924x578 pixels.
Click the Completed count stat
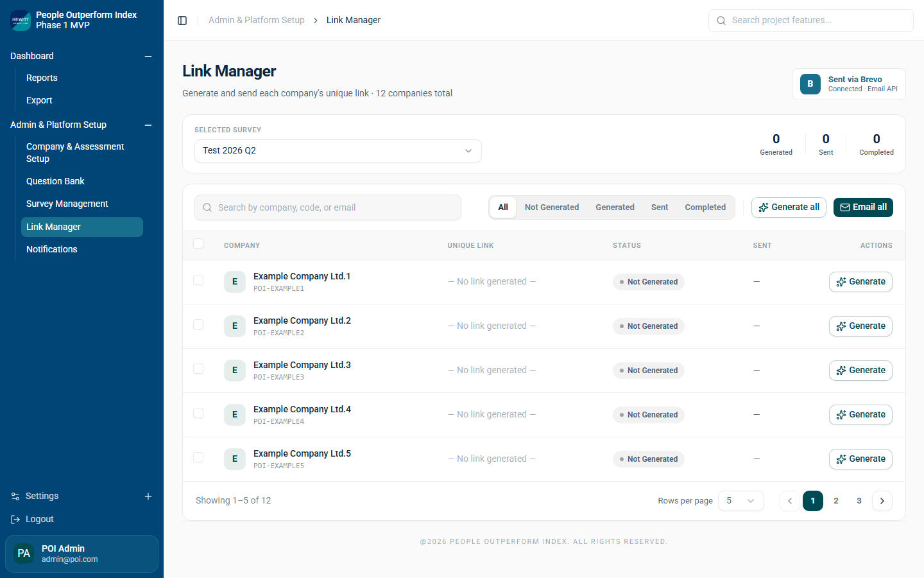coord(877,144)
